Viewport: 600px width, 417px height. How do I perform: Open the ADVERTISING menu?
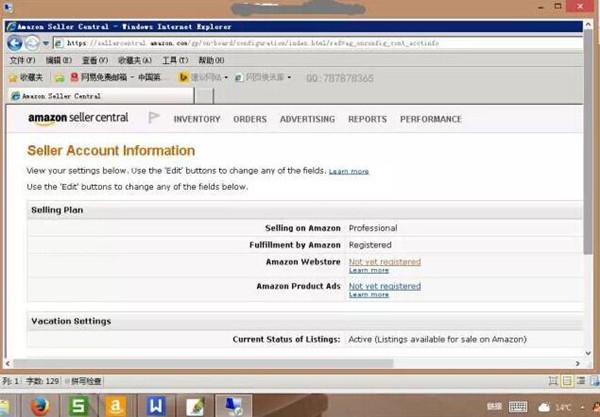[307, 119]
